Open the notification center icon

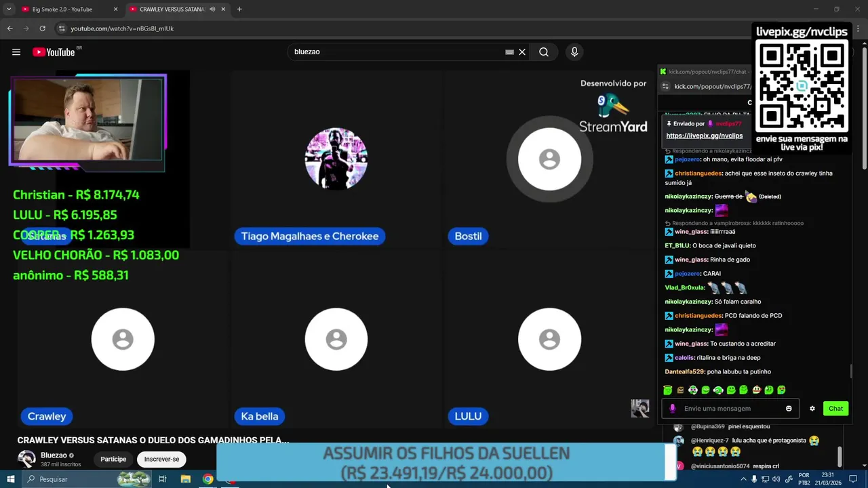(853, 479)
